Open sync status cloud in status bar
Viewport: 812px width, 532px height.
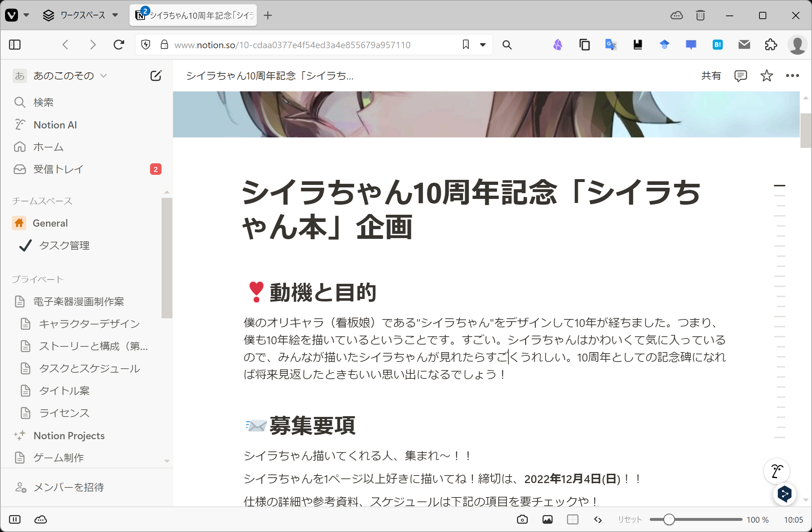(x=40, y=519)
